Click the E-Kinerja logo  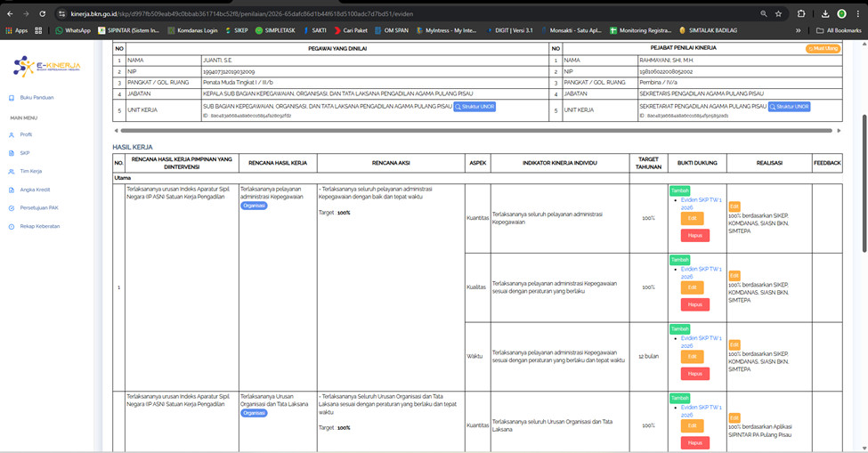point(46,66)
